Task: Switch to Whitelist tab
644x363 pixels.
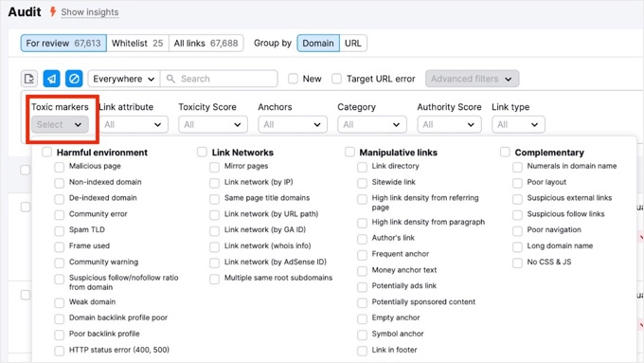Action: coord(137,44)
